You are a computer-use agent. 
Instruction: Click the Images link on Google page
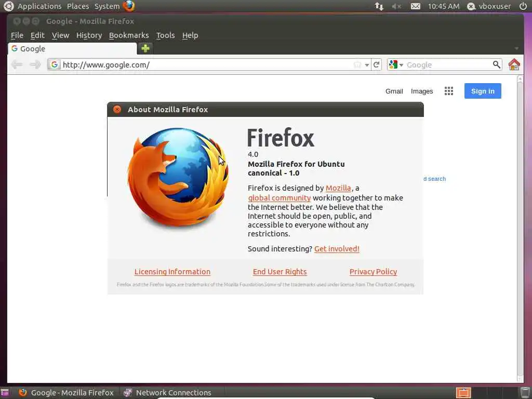[x=422, y=91]
